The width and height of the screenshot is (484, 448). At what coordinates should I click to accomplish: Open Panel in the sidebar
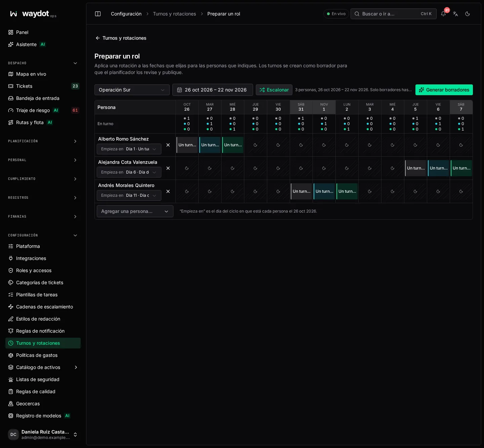tap(43, 32)
